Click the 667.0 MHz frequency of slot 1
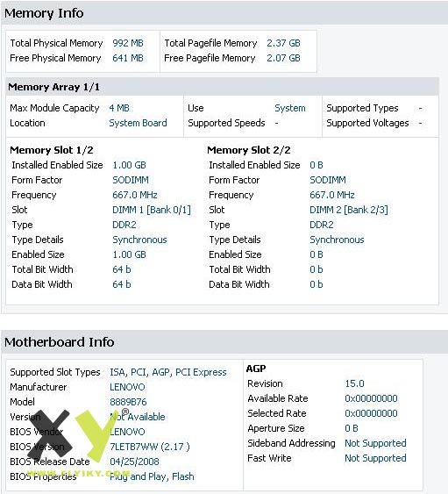 (135, 195)
